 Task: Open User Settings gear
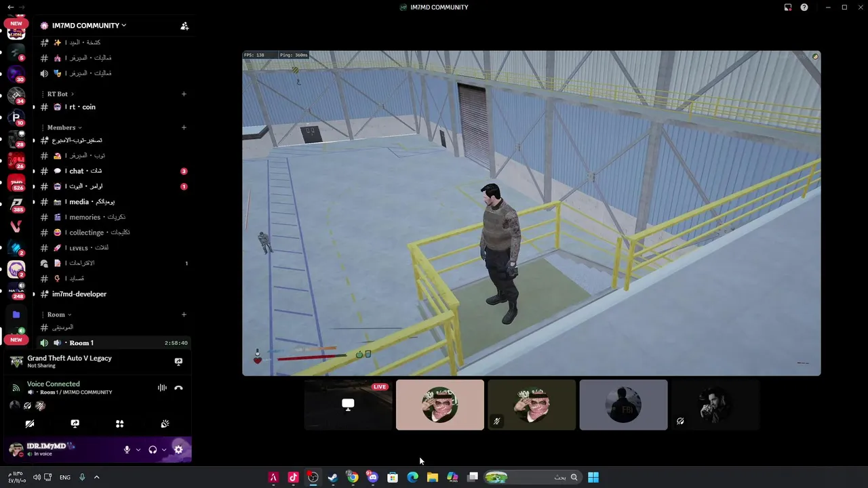[178, 449]
